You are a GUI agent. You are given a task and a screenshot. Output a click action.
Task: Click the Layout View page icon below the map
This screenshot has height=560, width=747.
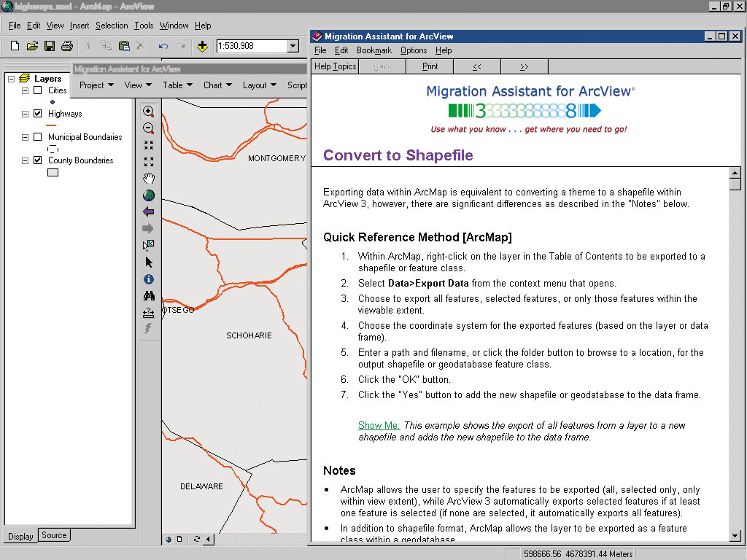click(x=179, y=539)
